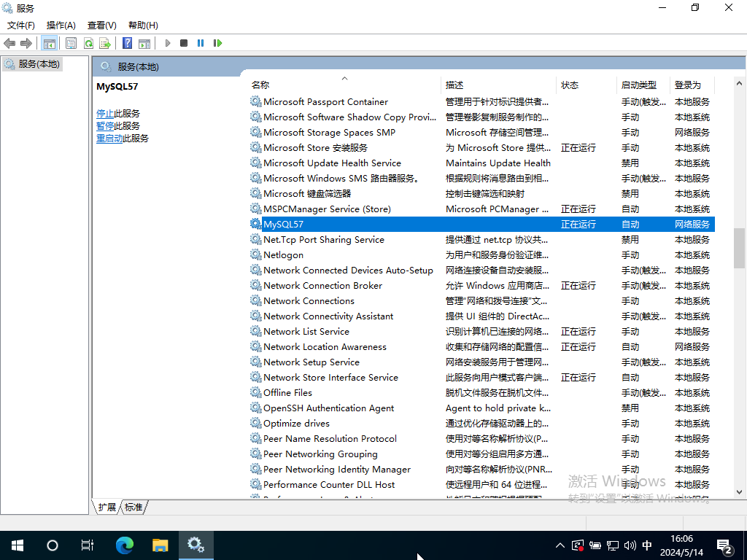The image size is (747, 560).
Task: Click the Pause Service toolbar icon
Action: [201, 43]
